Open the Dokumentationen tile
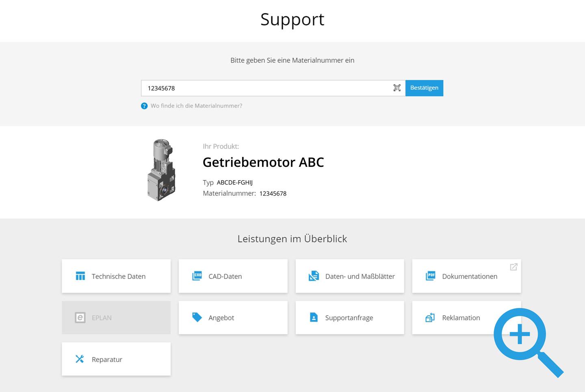This screenshot has height=392, width=585. click(x=466, y=276)
